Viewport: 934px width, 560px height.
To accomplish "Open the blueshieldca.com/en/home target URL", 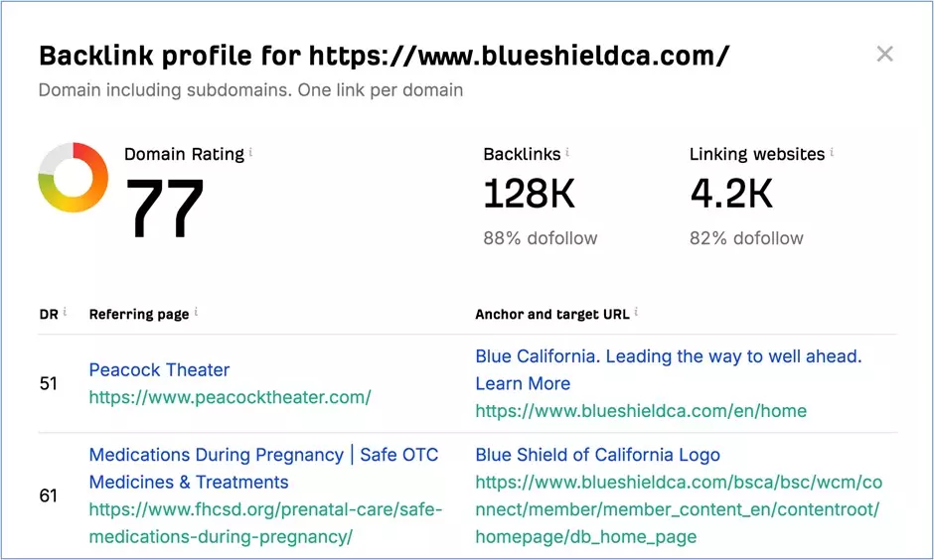I will [x=641, y=411].
